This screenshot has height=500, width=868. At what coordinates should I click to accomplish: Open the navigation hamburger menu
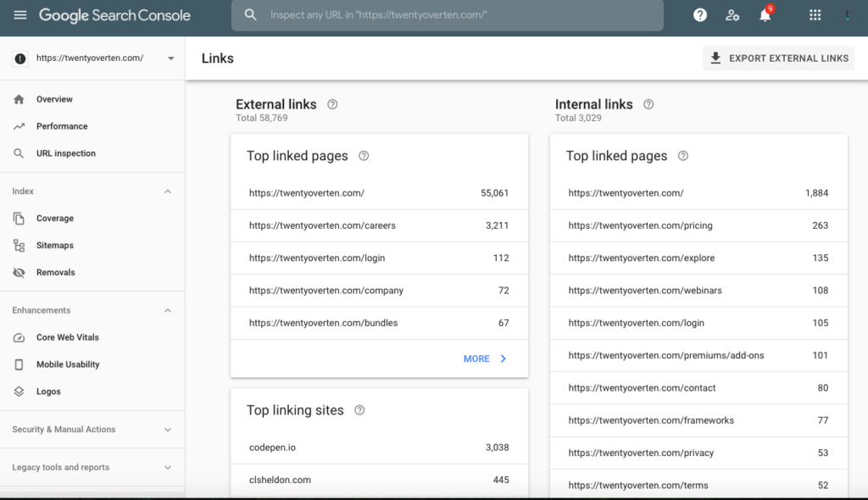tap(20, 14)
